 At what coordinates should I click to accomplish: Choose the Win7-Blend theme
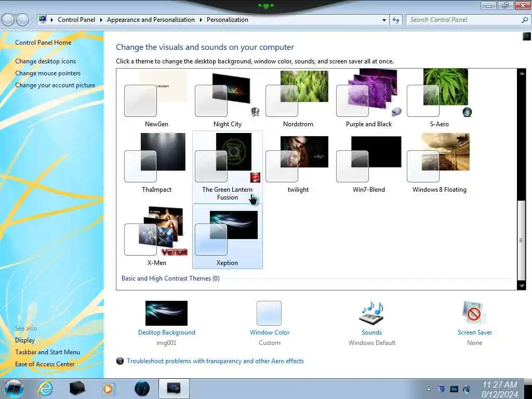tap(369, 159)
